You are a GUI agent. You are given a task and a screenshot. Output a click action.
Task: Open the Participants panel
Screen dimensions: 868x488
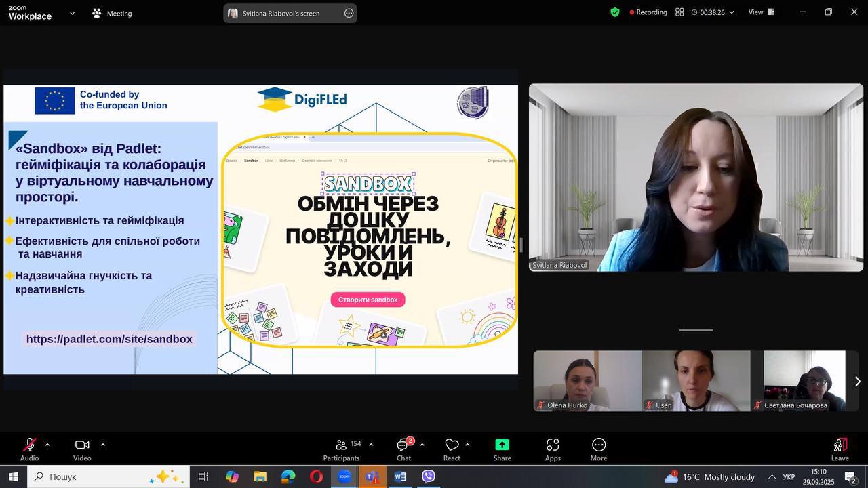pos(341,449)
